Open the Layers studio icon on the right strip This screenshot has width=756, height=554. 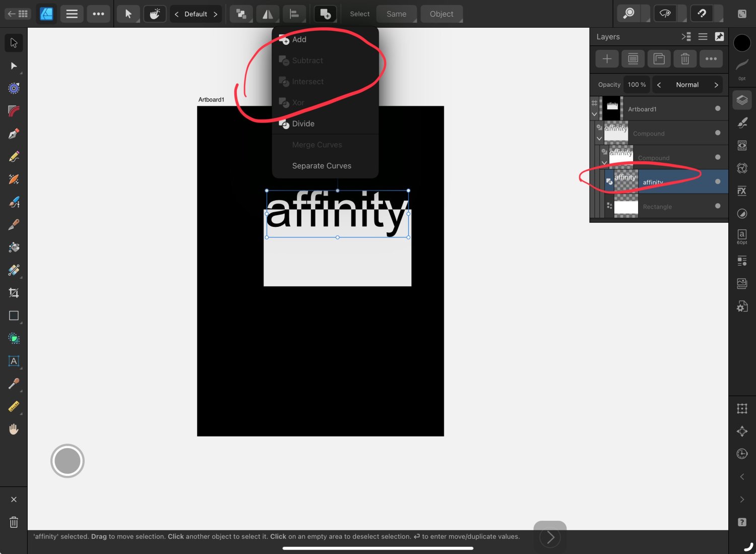click(742, 100)
